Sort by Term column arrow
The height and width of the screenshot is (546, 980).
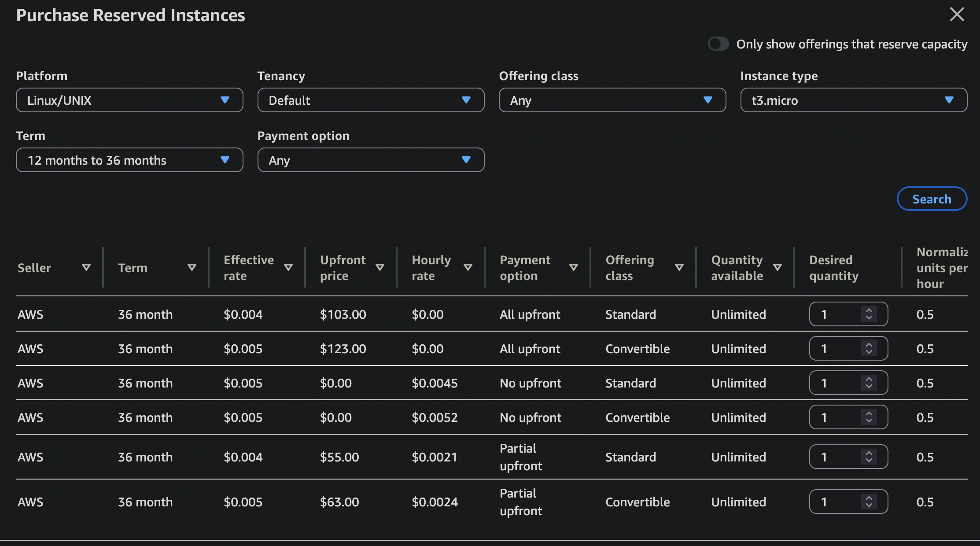(192, 267)
